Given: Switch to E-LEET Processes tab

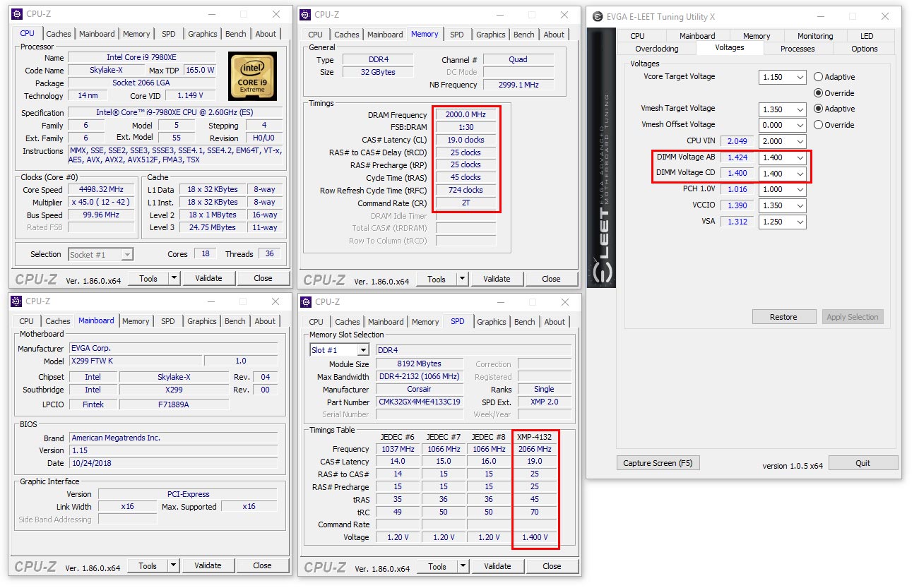Looking at the screenshot, I should (x=798, y=49).
